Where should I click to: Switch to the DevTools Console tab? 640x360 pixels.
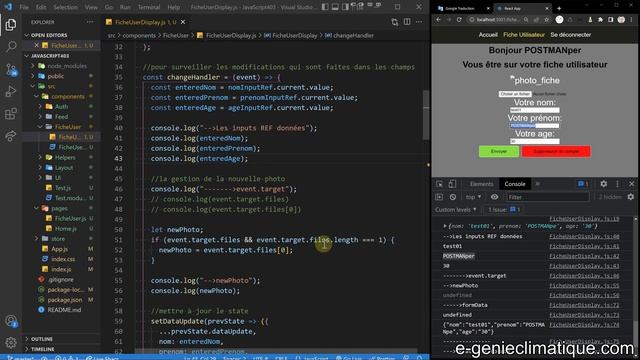(515, 184)
